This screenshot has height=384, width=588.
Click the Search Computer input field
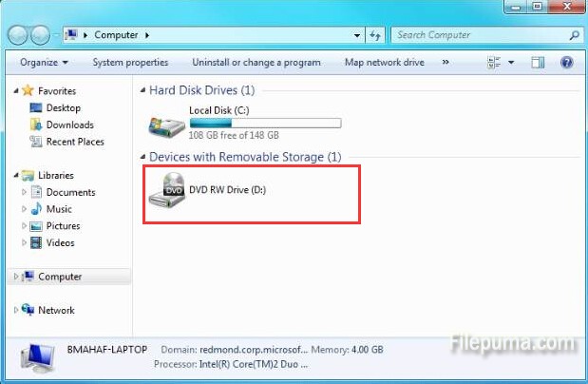[x=480, y=35]
